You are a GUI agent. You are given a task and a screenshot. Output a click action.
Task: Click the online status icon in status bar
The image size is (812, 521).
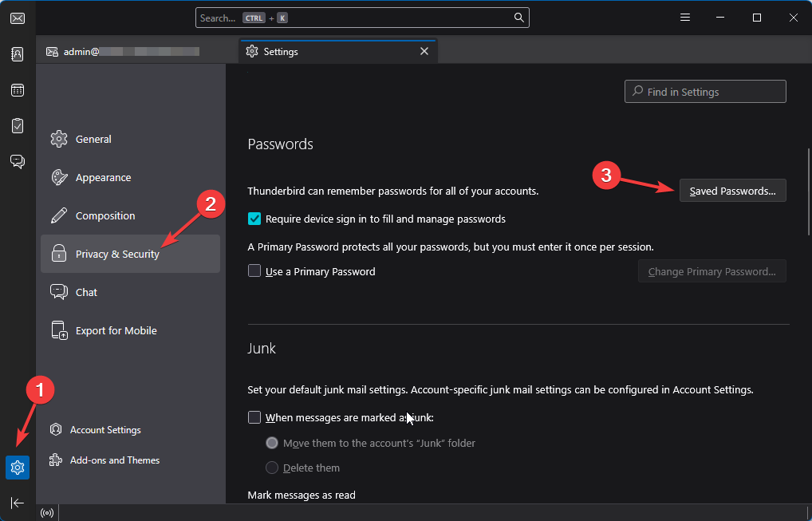click(47, 513)
